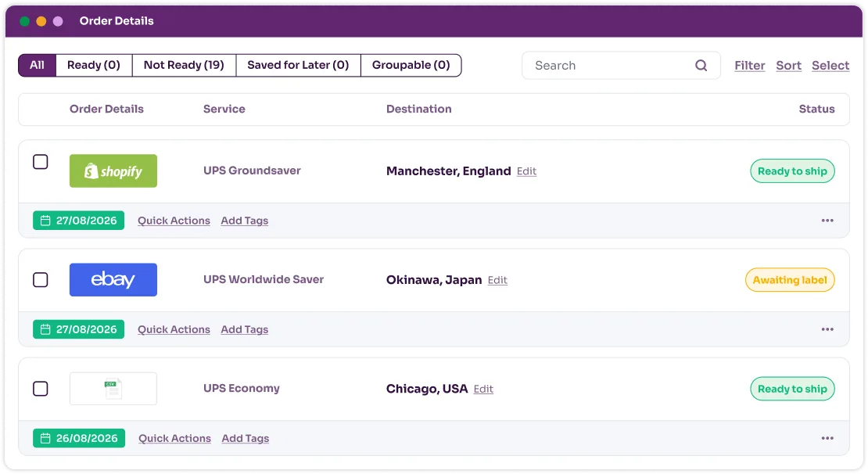The width and height of the screenshot is (868, 474).
Task: Click the UPS Economy service text
Action: click(242, 388)
